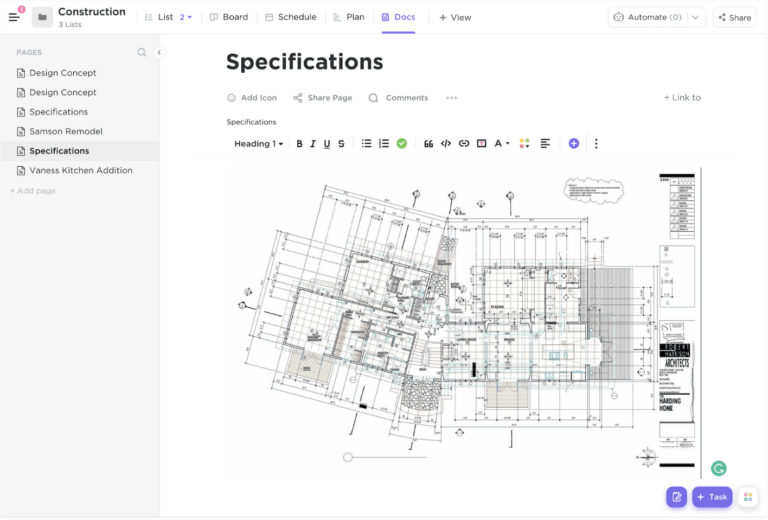Open the Vaness Kitchen Addition page

[x=80, y=170]
